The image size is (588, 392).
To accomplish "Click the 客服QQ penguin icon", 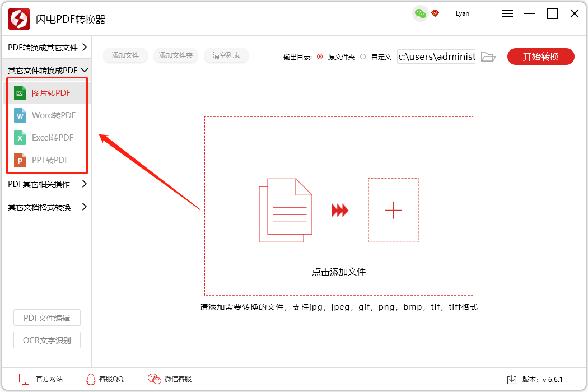I will (91, 379).
